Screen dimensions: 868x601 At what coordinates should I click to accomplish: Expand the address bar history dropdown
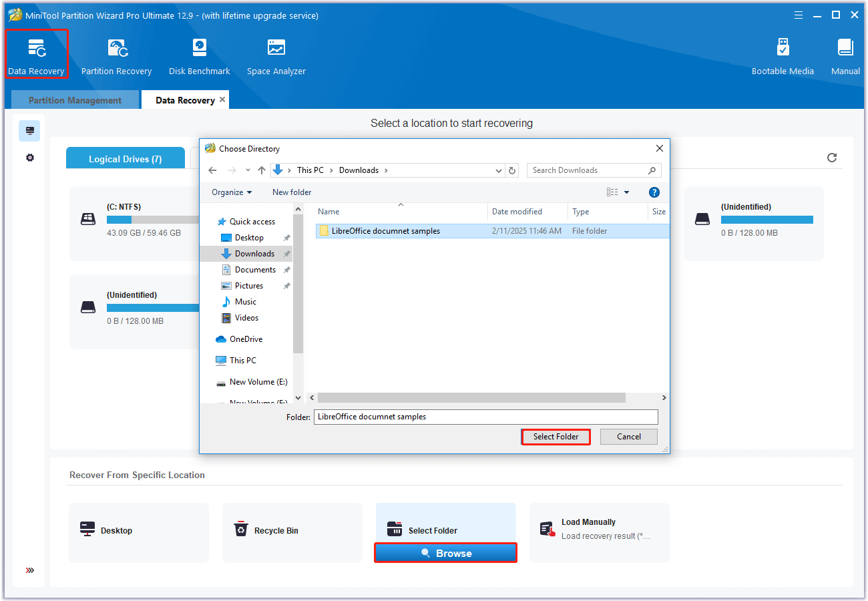tap(499, 170)
